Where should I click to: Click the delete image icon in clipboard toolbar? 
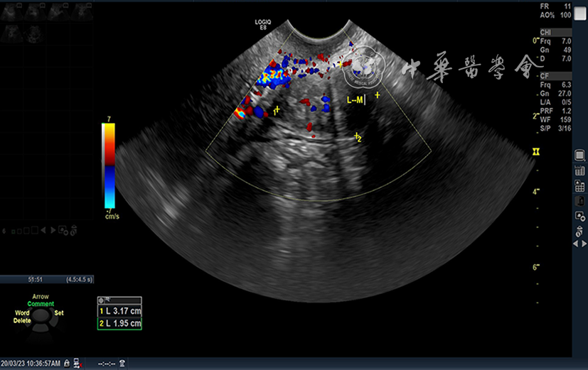click(73, 230)
